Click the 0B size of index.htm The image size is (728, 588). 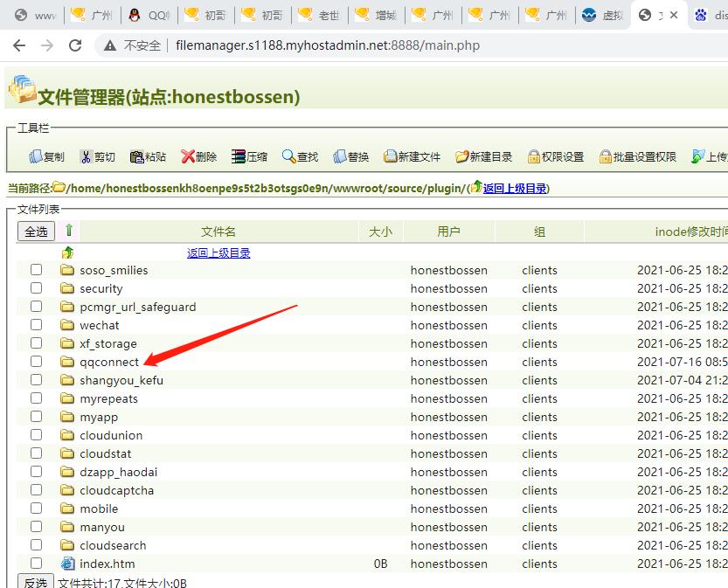pyautogui.click(x=381, y=564)
